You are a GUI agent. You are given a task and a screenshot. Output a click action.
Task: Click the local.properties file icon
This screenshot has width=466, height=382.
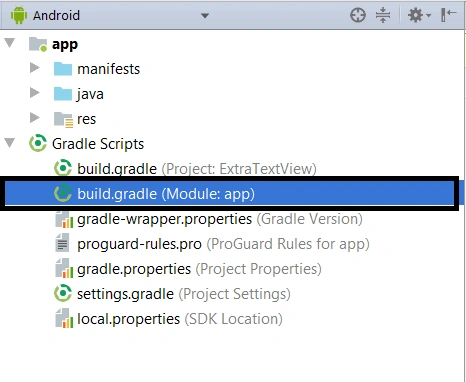[x=64, y=319]
